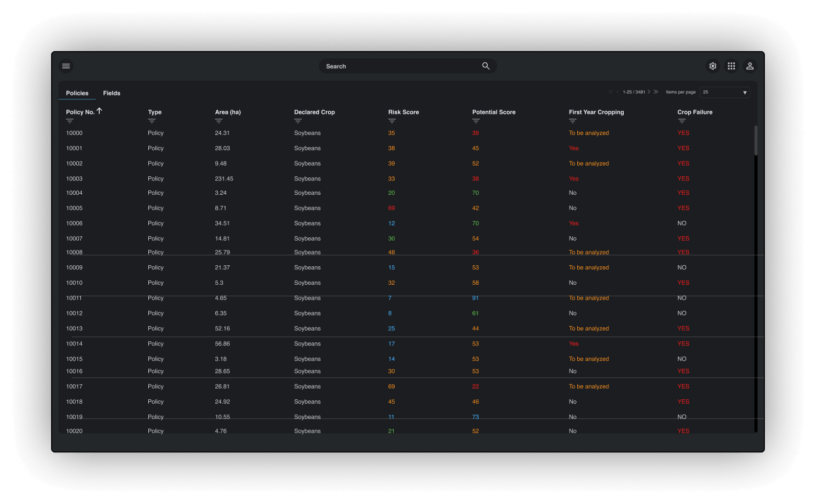The width and height of the screenshot is (816, 504).
Task: Focus the Search input field
Action: (408, 66)
